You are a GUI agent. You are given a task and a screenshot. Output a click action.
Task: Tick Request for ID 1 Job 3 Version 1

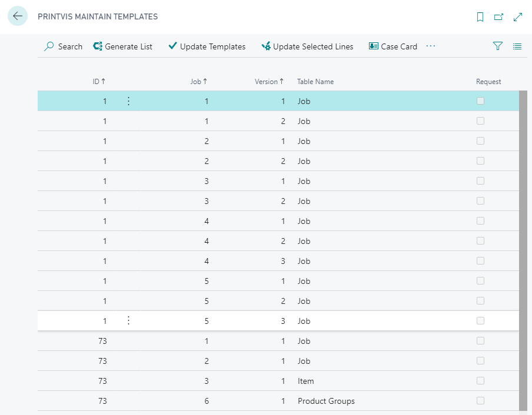point(480,180)
